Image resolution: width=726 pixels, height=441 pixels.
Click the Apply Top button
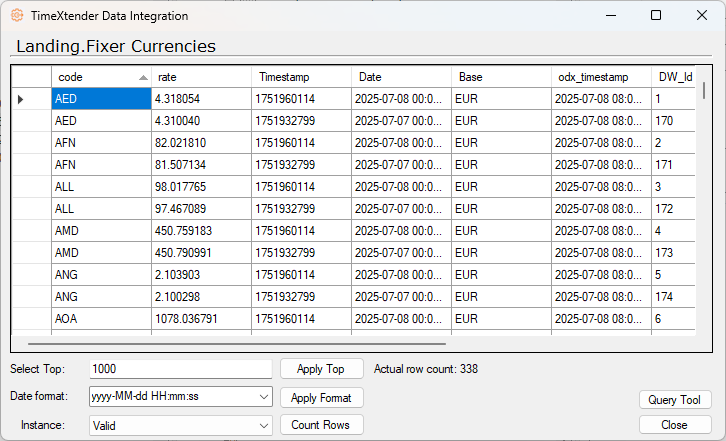point(321,369)
